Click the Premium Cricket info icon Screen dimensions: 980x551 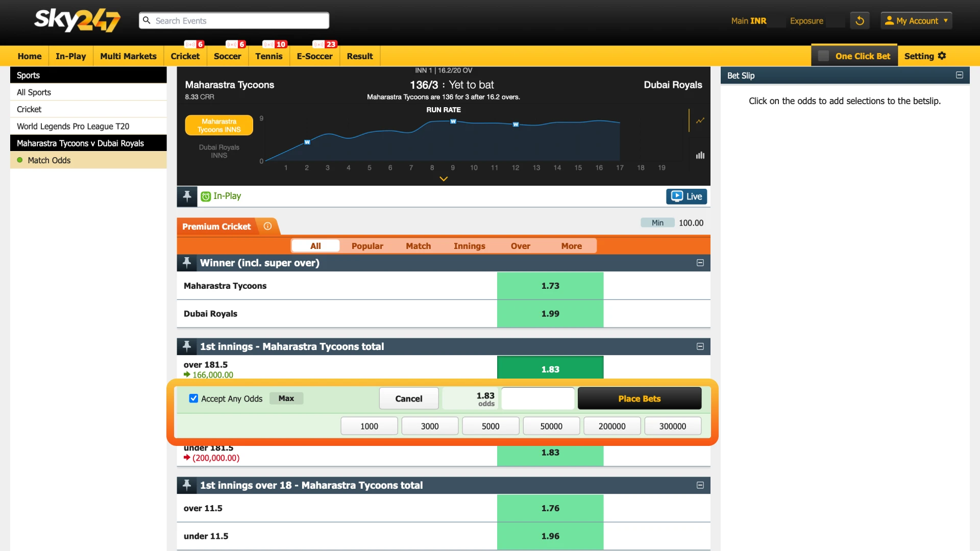click(x=267, y=226)
